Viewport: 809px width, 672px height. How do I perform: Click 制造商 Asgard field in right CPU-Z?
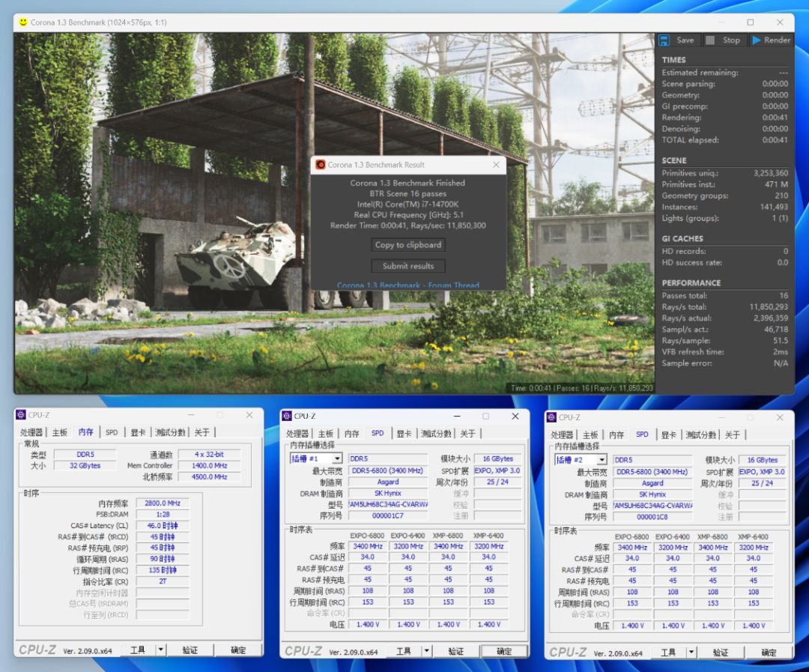coord(652,483)
